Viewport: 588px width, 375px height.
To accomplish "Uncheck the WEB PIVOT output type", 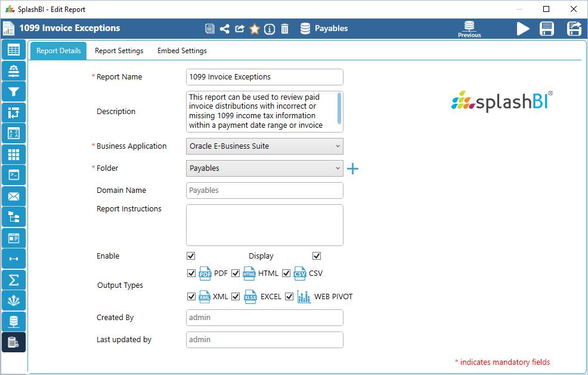I will coord(289,297).
